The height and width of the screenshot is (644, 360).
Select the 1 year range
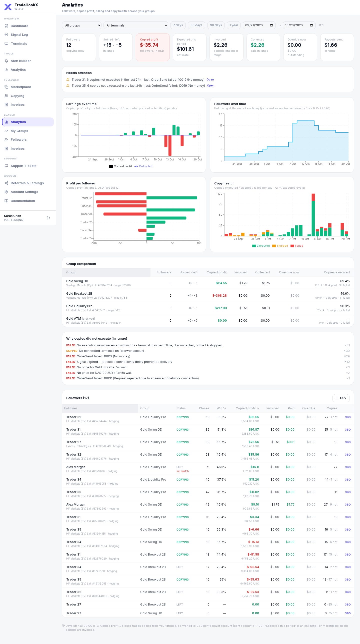pyautogui.click(x=234, y=25)
